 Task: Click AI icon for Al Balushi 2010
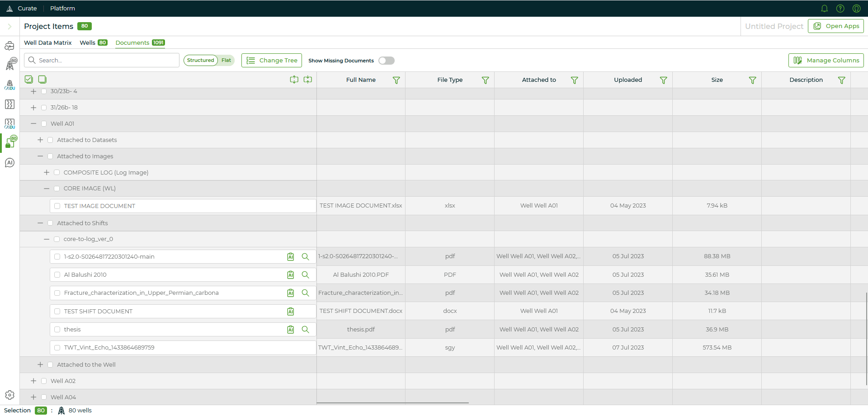click(291, 275)
